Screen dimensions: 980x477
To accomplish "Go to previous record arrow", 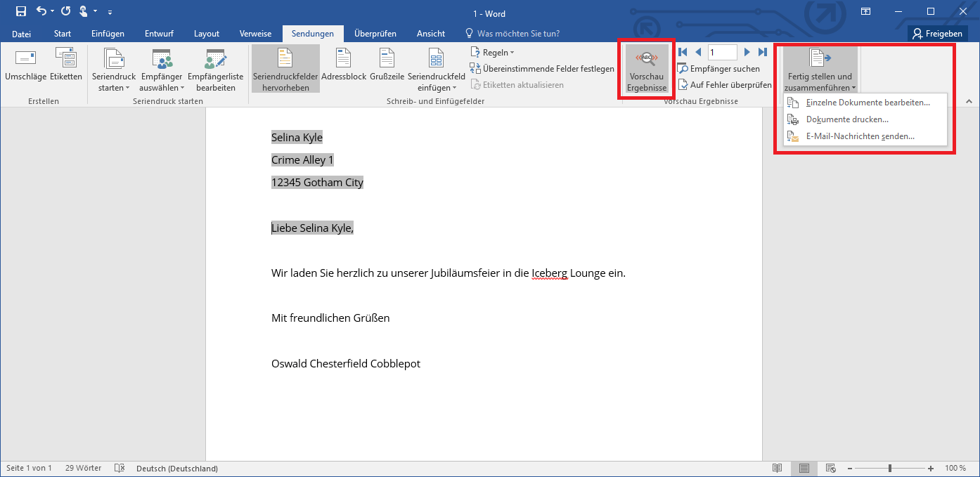I will coord(698,52).
